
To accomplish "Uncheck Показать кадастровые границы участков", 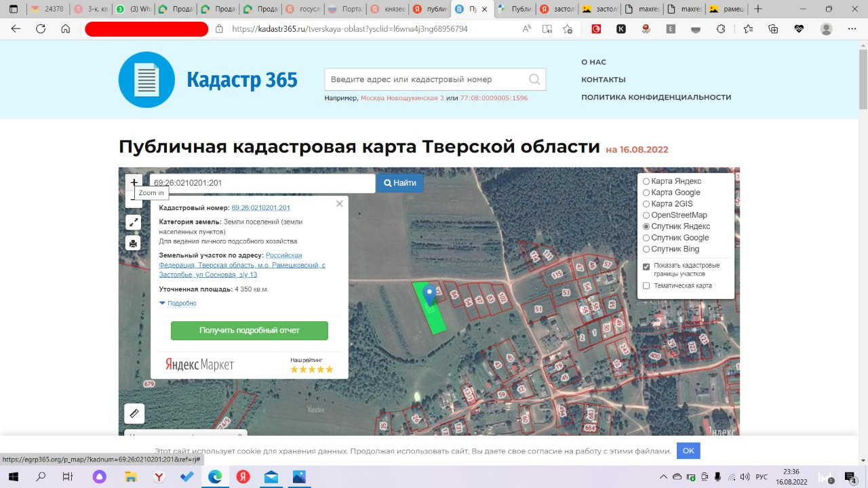I will (646, 266).
